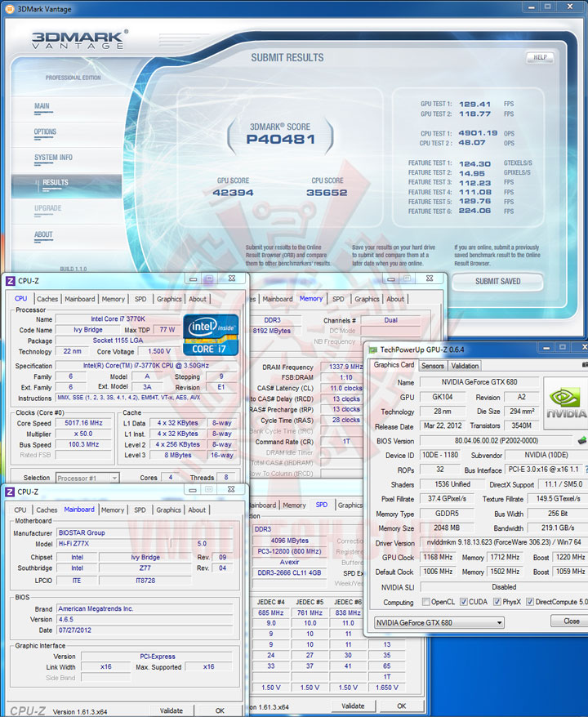Open SPD tab in the Motherboard CPU-Z window
Viewport: 588px width, 717px height.
pyautogui.click(x=140, y=510)
